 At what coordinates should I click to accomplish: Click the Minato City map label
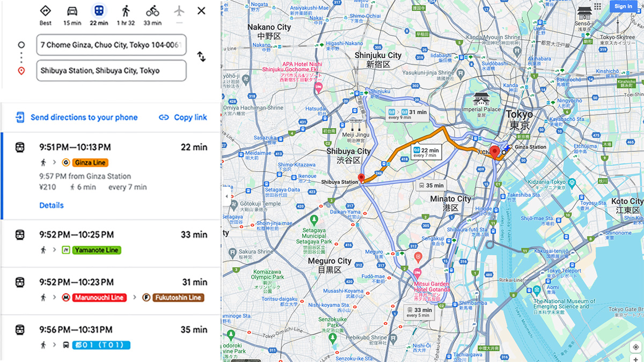tap(450, 203)
